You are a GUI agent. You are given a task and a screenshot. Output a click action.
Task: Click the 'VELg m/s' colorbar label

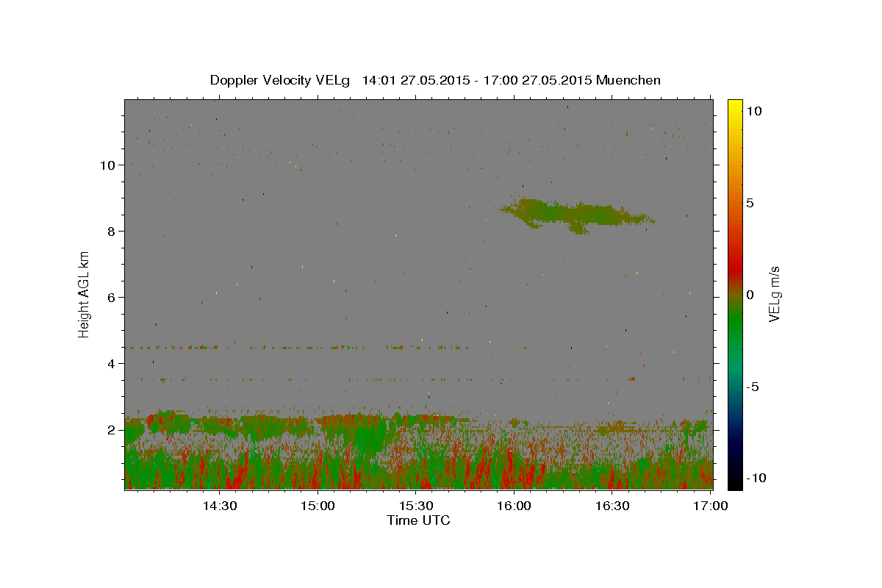click(774, 295)
